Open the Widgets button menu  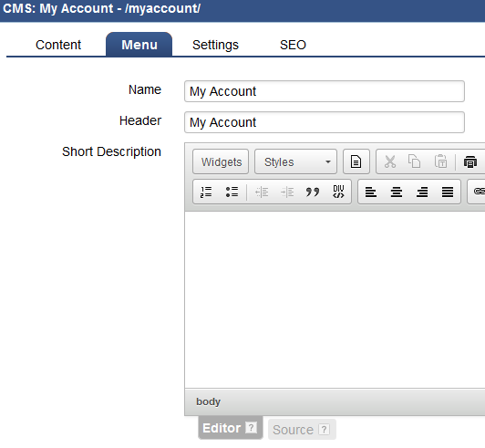tap(221, 161)
